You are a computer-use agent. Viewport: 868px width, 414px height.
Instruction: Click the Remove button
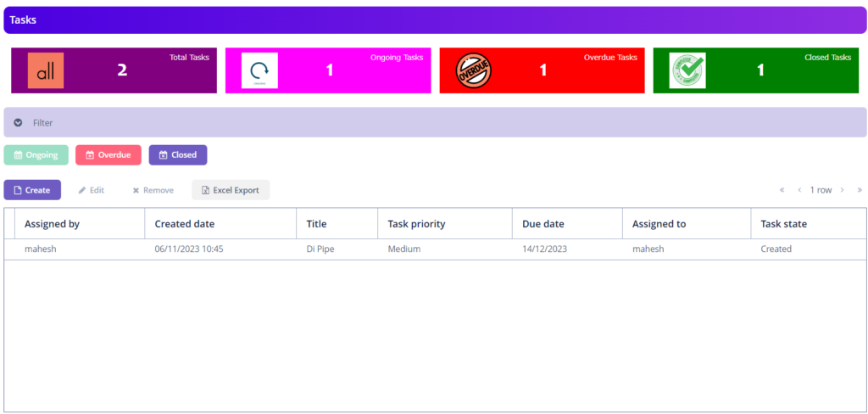tap(153, 190)
